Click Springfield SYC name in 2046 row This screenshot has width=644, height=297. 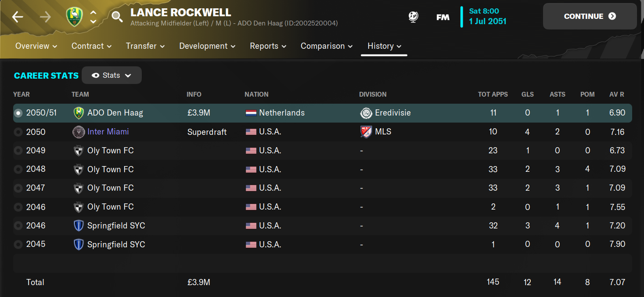pos(116,226)
